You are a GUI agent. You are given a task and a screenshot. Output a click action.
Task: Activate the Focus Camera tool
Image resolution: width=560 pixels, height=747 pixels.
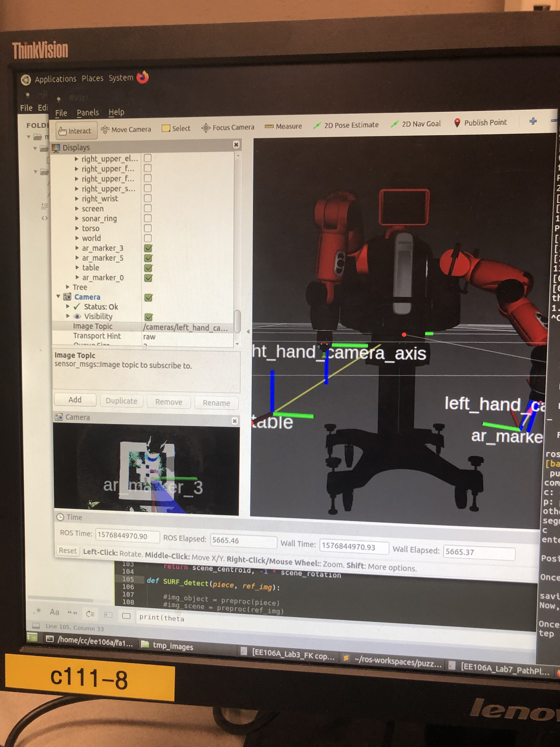(x=228, y=128)
